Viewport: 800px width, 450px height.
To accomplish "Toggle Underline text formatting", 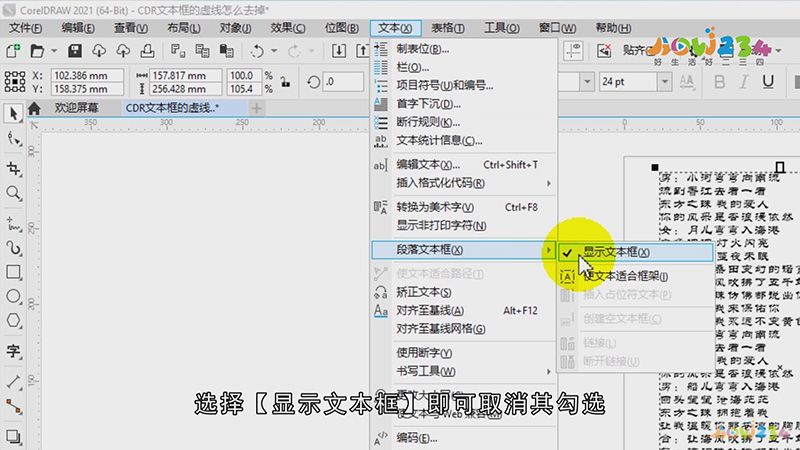I will [768, 82].
